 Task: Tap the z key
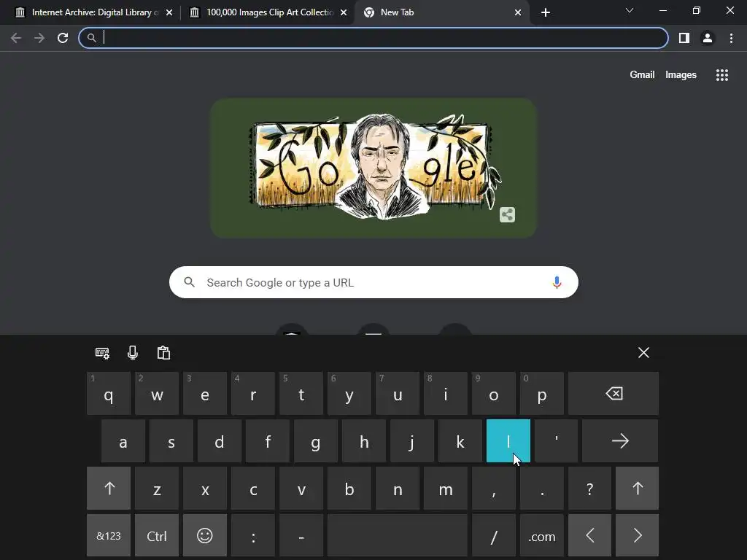(157, 488)
